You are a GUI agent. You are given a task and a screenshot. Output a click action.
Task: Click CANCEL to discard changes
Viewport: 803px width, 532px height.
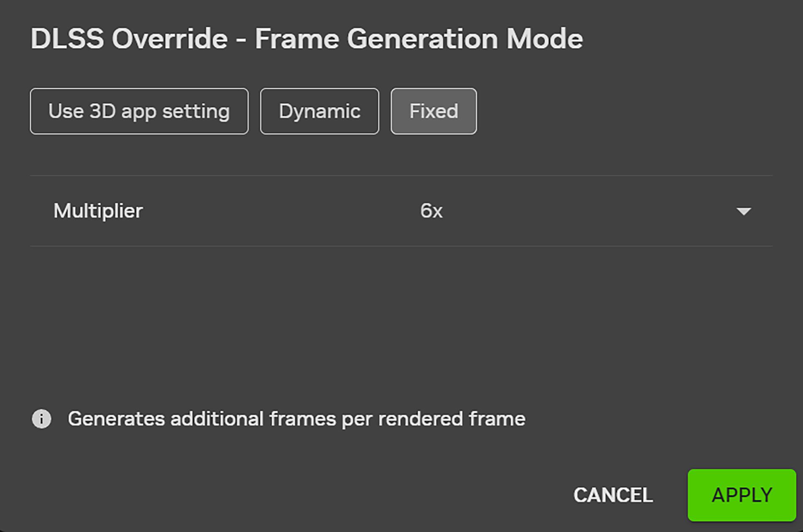tap(613, 495)
